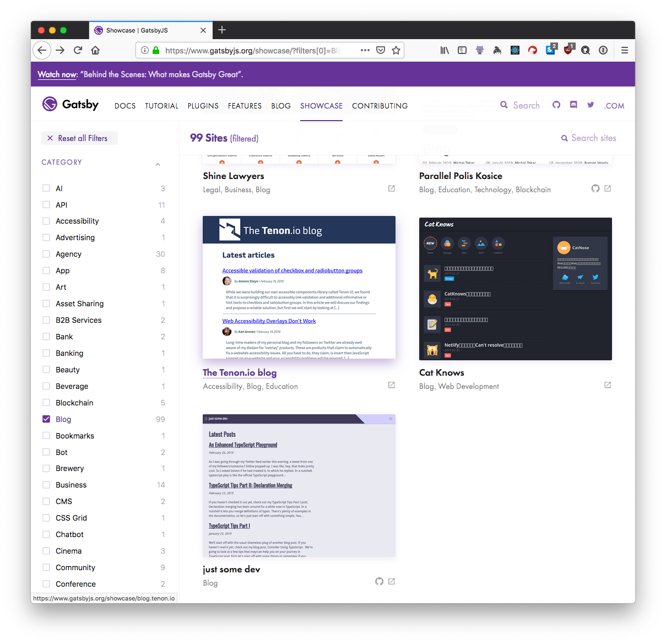
Task: Bookmark this page with star icon
Action: tap(396, 50)
